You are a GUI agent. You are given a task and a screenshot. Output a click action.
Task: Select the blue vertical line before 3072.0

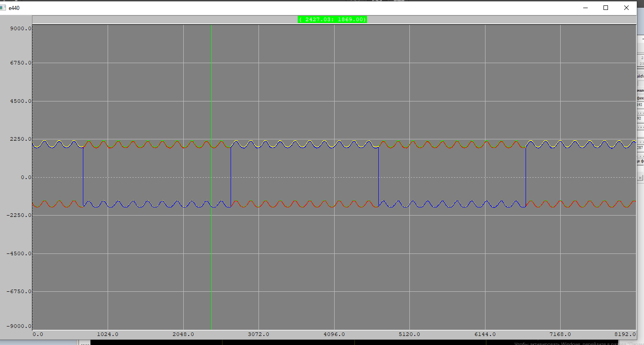click(x=231, y=177)
